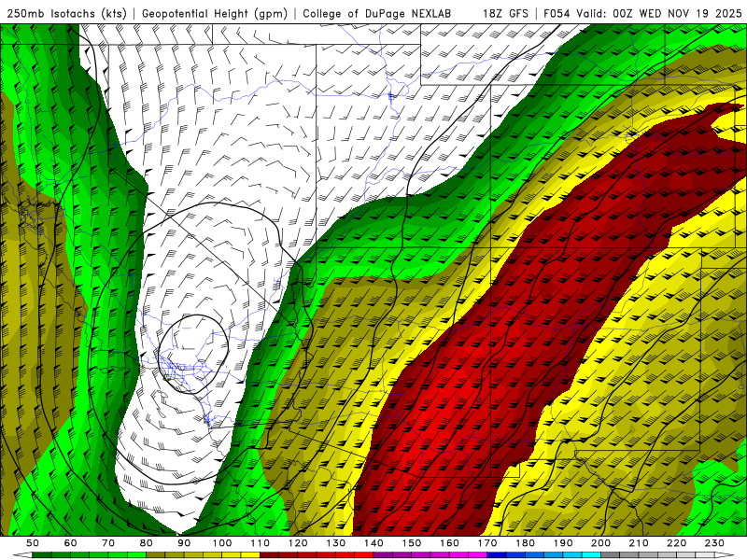Click the cyan colorbar swatch just before 200
The width and height of the screenshot is (747, 560).
point(591,554)
